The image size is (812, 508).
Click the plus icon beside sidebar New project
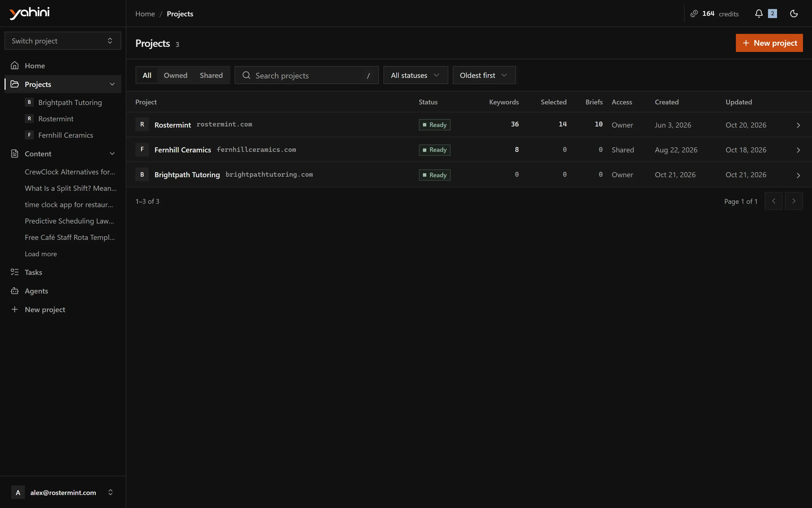tap(14, 309)
